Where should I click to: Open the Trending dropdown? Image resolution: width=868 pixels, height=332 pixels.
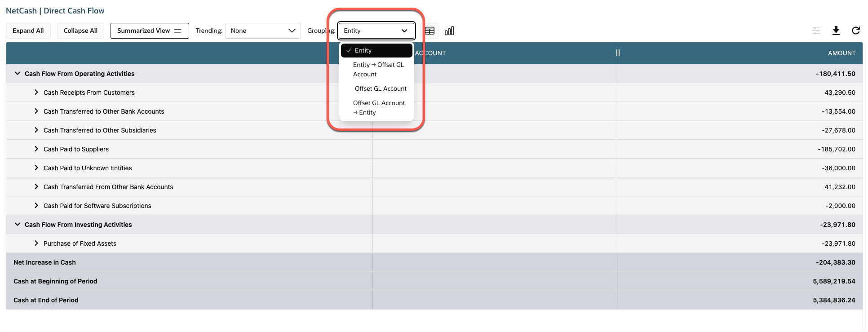click(263, 31)
